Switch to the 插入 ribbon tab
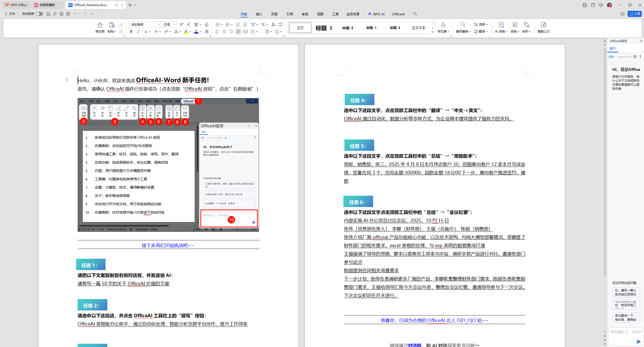Screen dimensions: 644x347 click(259, 14)
